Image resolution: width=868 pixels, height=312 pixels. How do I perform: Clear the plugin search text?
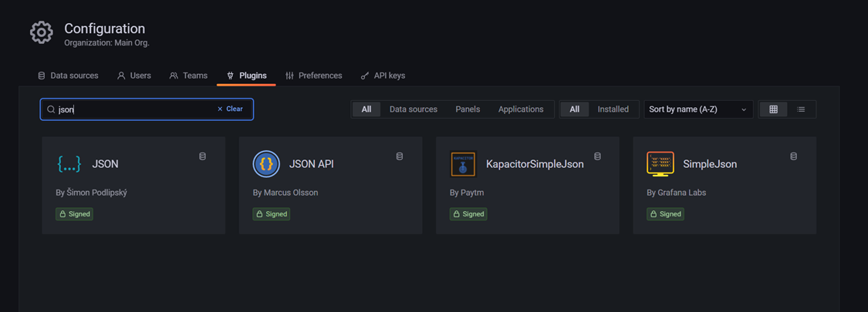point(230,109)
